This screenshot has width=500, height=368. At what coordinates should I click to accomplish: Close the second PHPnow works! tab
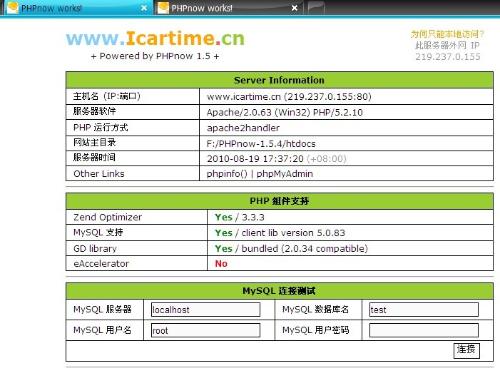pos(295,8)
